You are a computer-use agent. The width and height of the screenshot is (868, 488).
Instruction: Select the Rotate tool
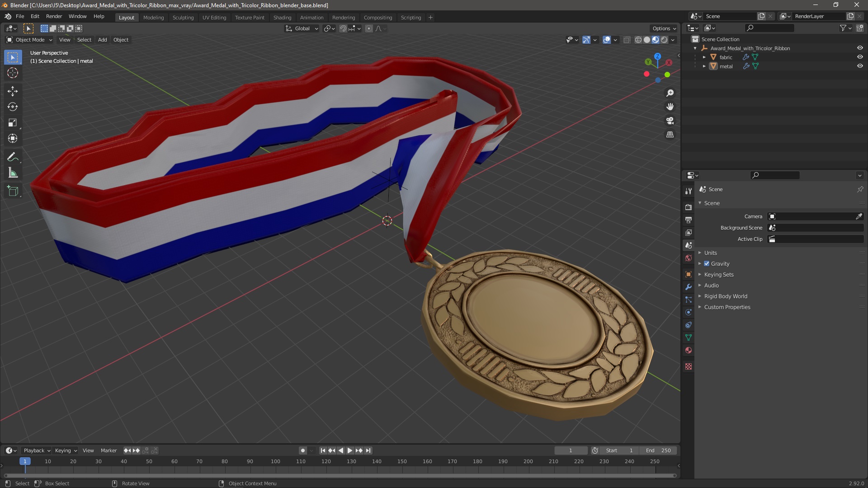(13, 107)
